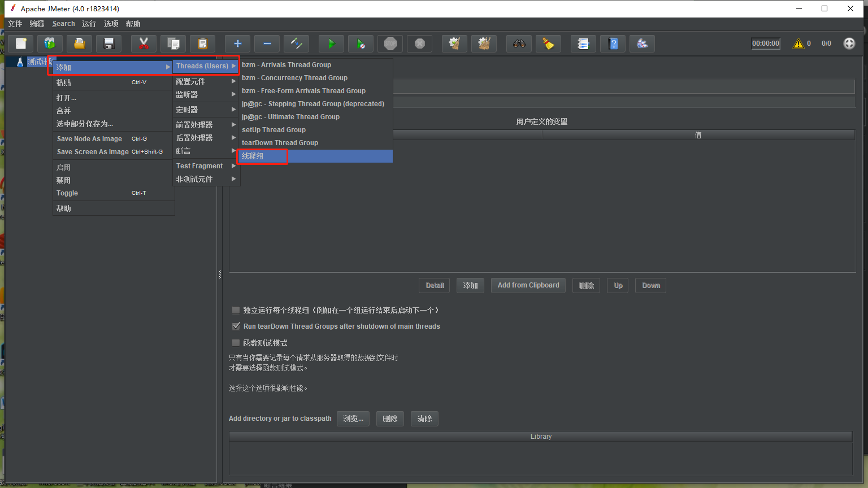868x488 pixels.
Task: Select jp@gc - Ultimate Thread Group
Action: 315,117
